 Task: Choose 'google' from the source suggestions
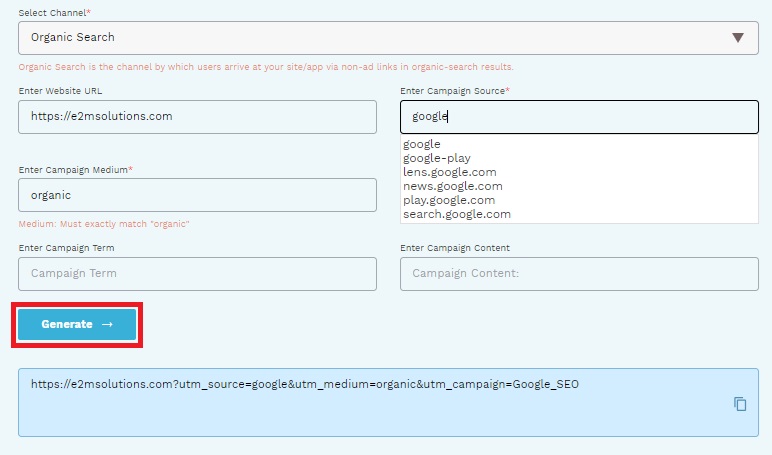point(422,144)
